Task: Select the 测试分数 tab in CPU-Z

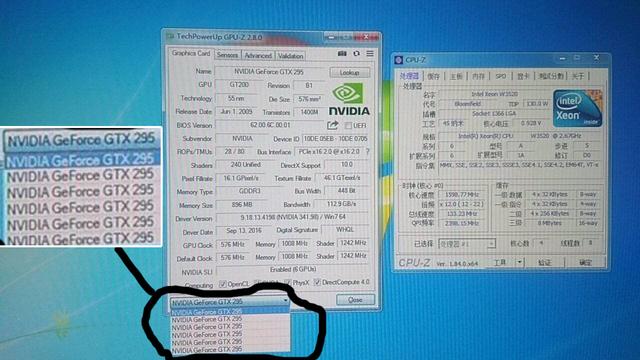Action: 551,76
